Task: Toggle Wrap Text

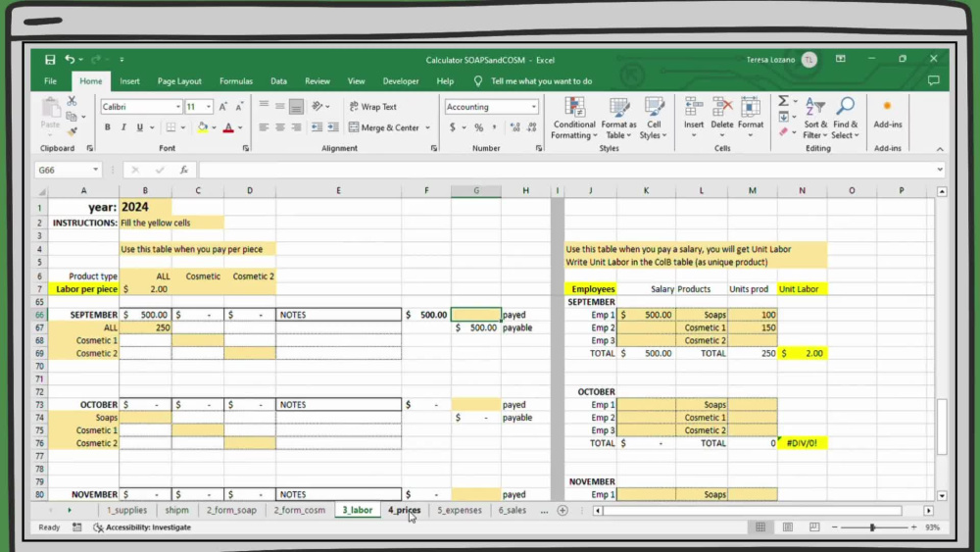Action: coord(372,106)
